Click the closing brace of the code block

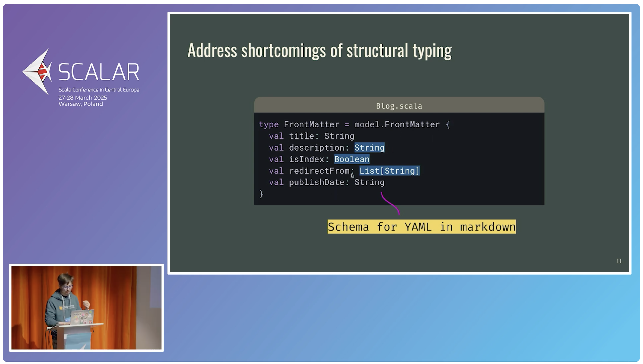pyautogui.click(x=261, y=194)
